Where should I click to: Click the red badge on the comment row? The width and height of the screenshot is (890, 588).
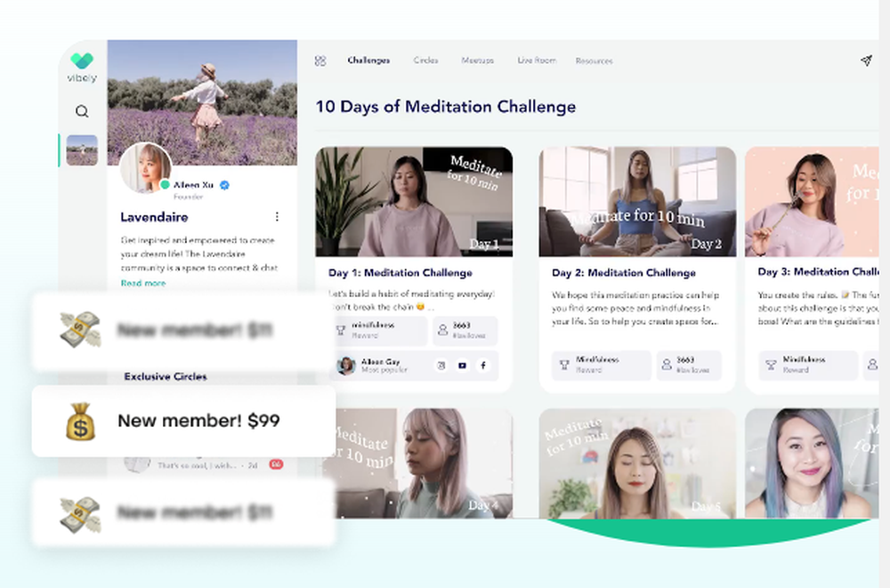[x=276, y=465]
